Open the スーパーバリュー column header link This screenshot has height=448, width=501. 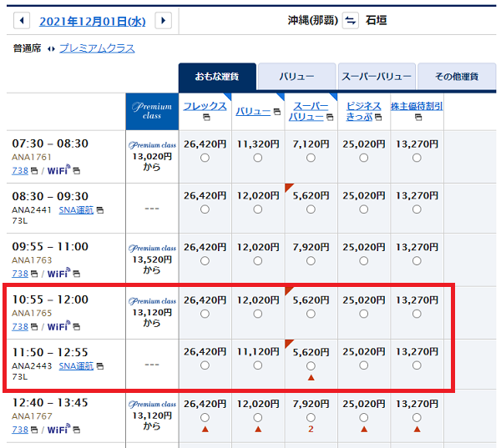tap(309, 112)
